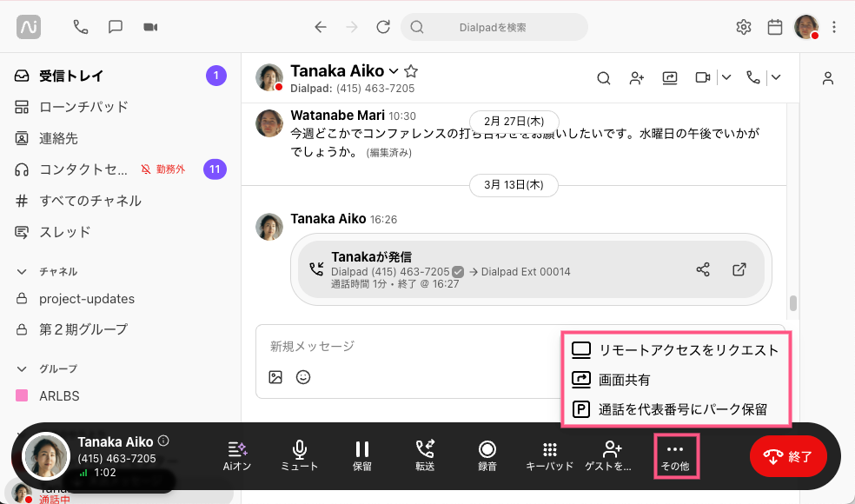
Task: Start recording with 録音
Action: point(487,456)
